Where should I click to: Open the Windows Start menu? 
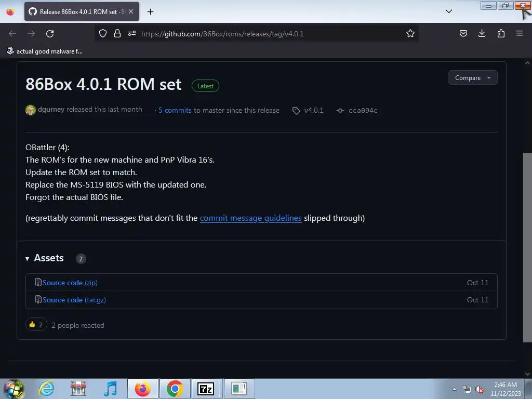(x=14, y=389)
